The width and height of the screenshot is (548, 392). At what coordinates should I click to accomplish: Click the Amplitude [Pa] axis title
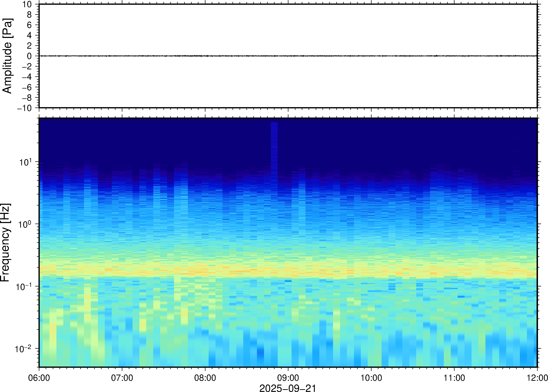[x=7, y=56]
